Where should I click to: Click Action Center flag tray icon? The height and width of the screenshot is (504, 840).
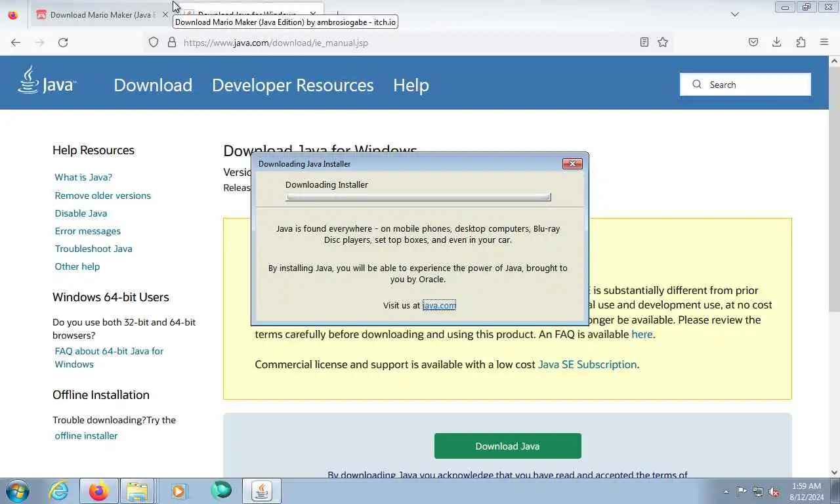click(x=742, y=492)
